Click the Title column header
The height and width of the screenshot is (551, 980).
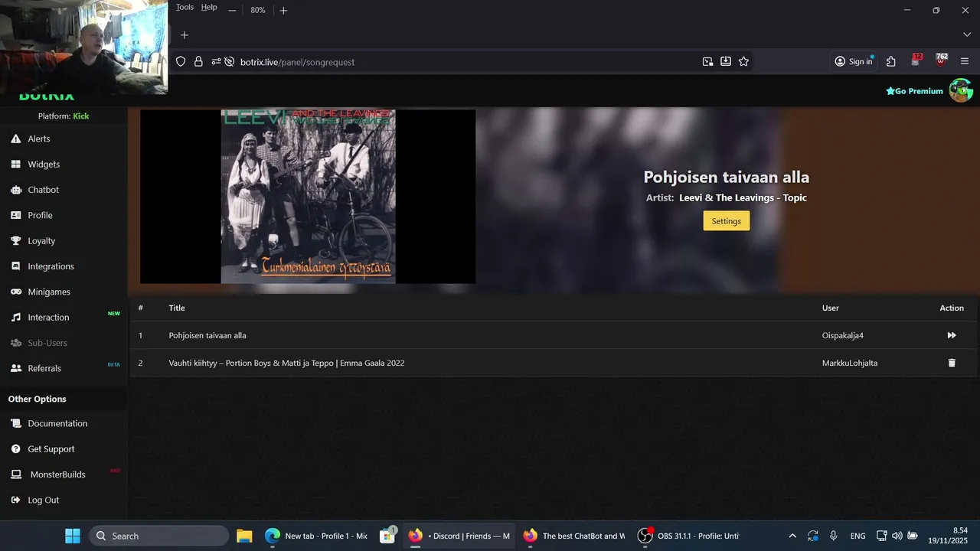[177, 308]
